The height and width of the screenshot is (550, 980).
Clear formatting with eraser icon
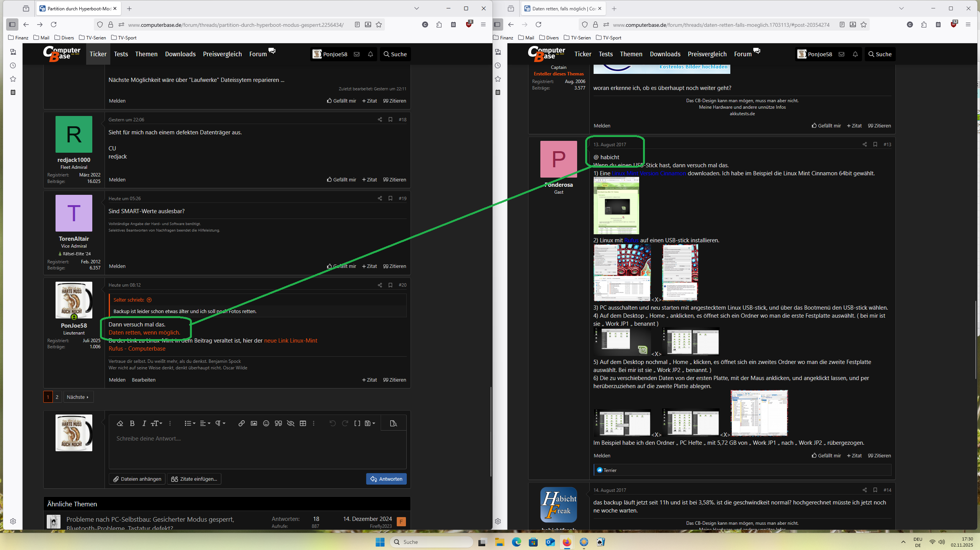[x=120, y=423]
